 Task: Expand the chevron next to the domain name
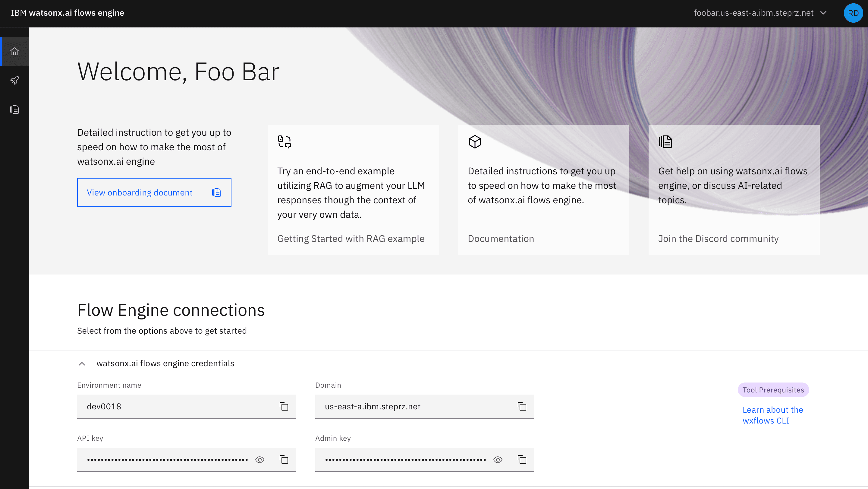[823, 13]
